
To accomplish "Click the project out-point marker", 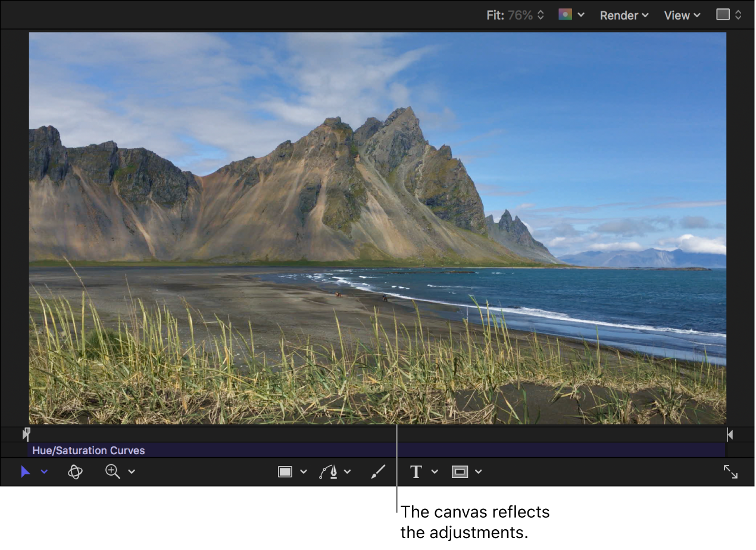I will (730, 435).
